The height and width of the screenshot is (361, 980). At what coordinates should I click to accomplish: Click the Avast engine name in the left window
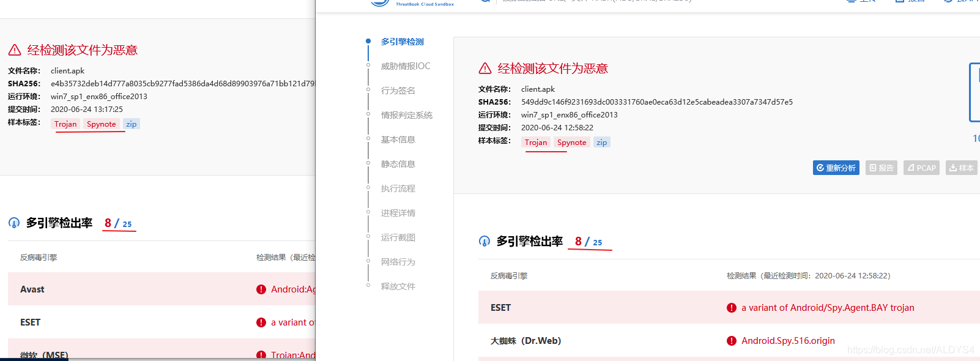tap(32, 289)
